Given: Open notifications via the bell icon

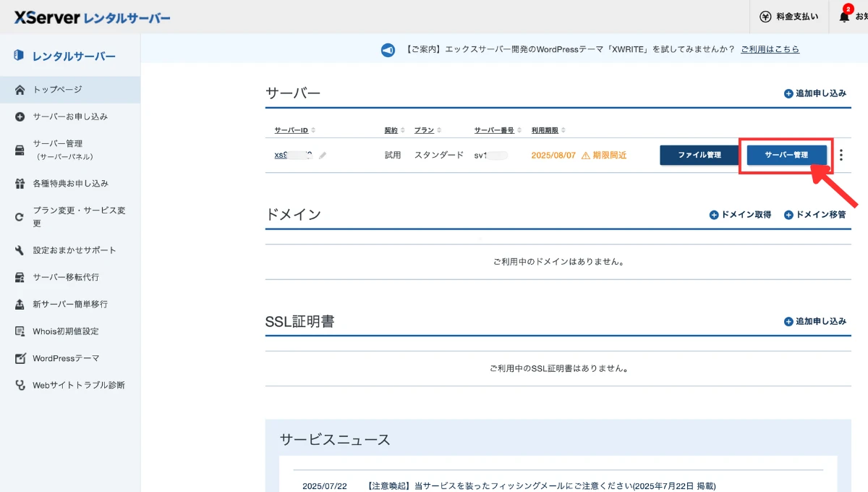Looking at the screenshot, I should click(x=843, y=16).
